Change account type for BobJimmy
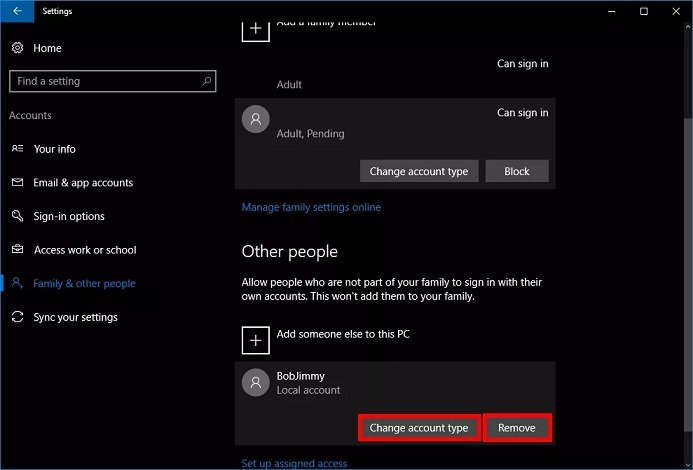The height and width of the screenshot is (470, 693). [x=419, y=428]
